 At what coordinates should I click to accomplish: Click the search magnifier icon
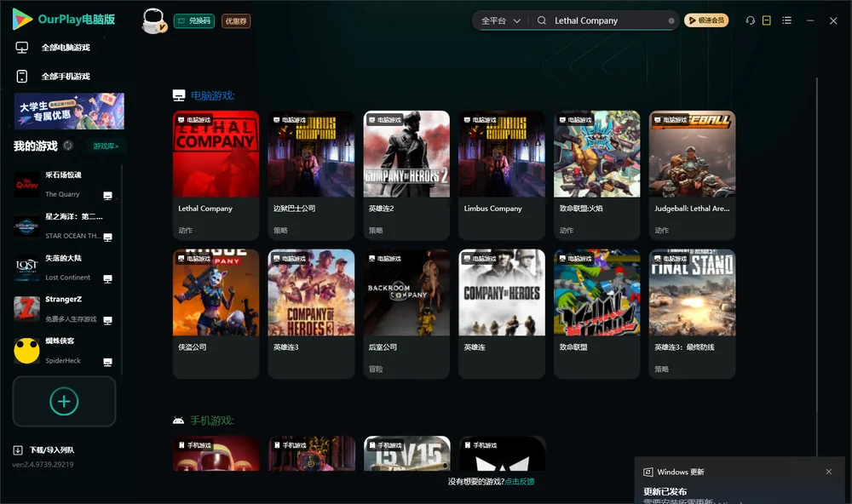pos(542,20)
